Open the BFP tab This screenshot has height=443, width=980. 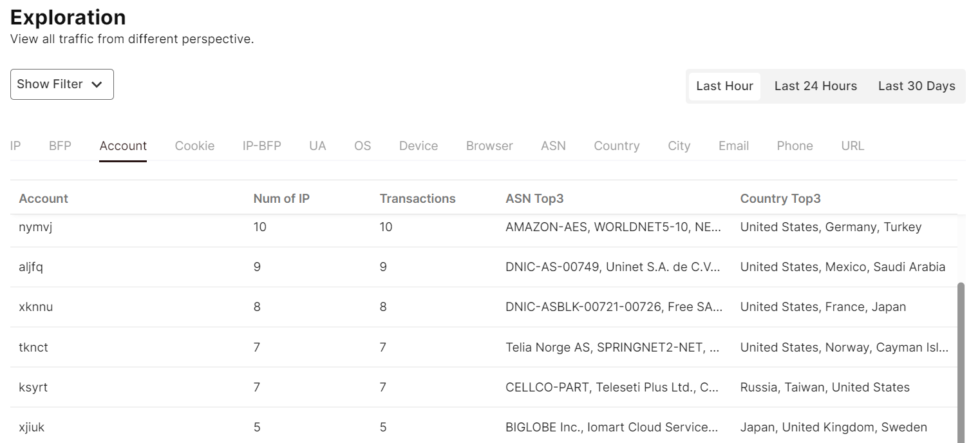pos(60,146)
